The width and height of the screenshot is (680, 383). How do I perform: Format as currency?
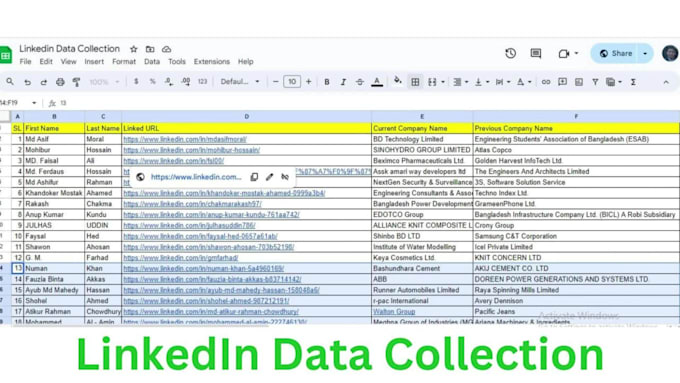136,82
